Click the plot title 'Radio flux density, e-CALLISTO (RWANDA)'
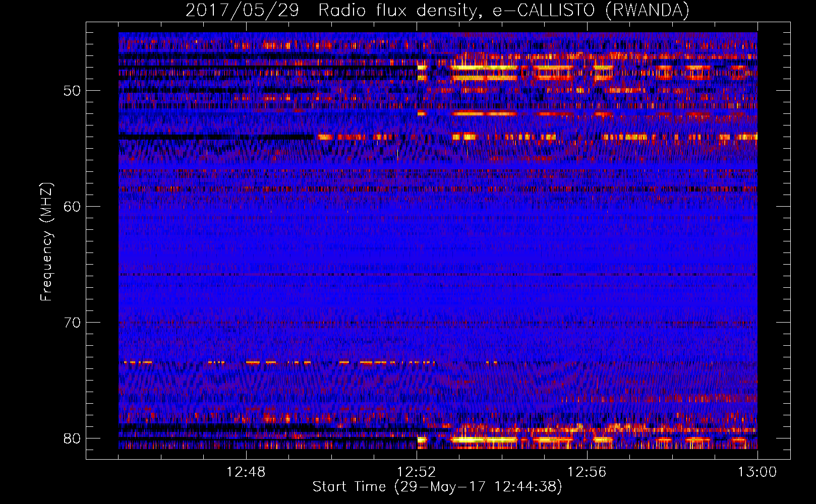 click(504, 10)
